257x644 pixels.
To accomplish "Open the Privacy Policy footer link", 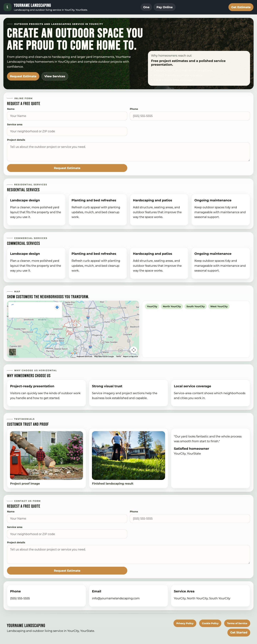I will pos(185,623).
